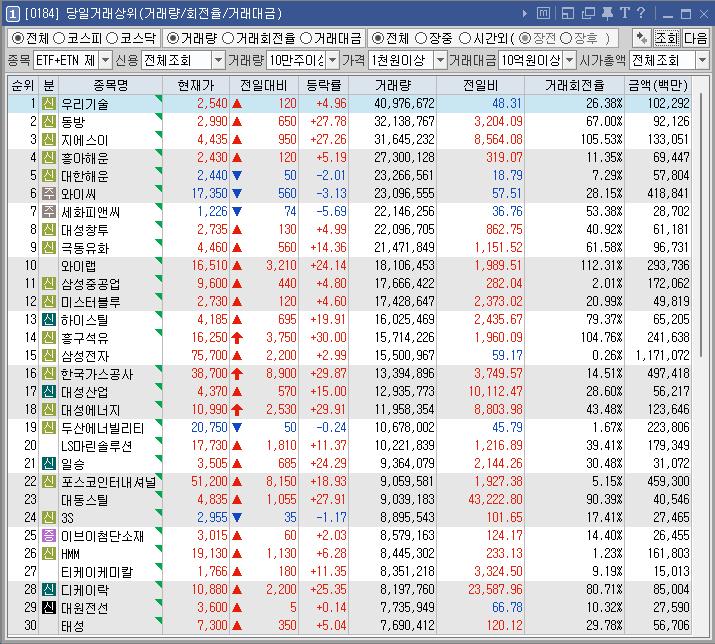Select the 거래회전율 ranking radio button
The height and width of the screenshot is (644, 715).
tap(228, 38)
